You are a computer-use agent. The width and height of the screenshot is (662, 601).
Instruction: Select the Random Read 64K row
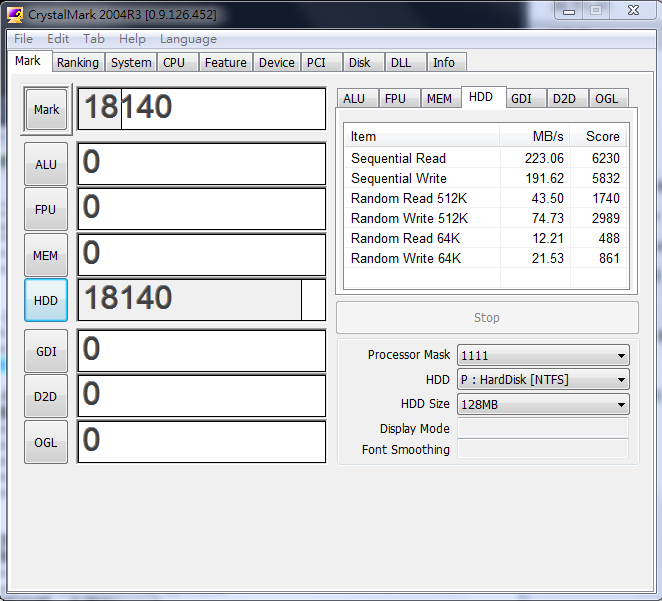coord(486,238)
